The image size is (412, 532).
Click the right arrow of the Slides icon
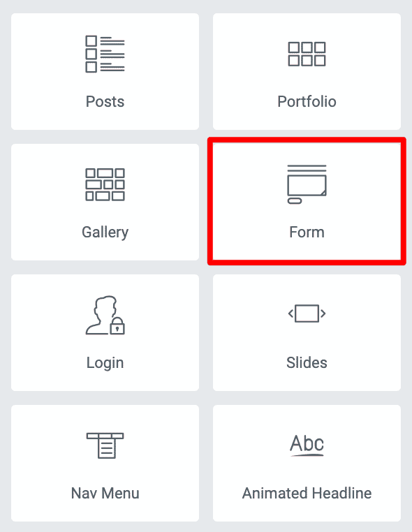click(x=323, y=313)
